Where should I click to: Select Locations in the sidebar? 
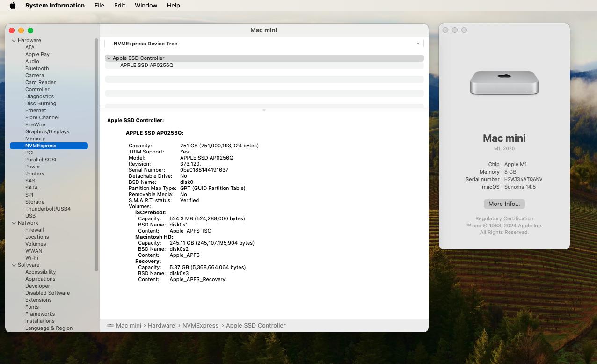point(37,237)
